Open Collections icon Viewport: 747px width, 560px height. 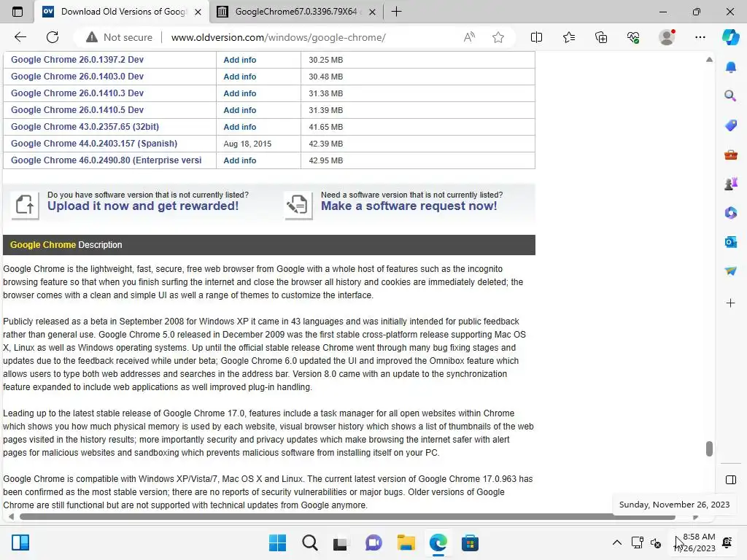click(x=601, y=37)
